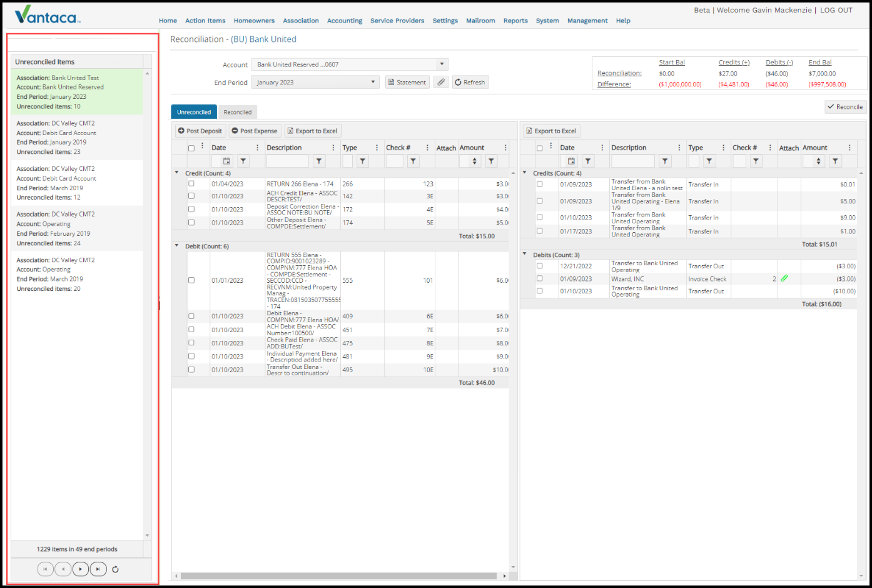
Task: Export the right grid with Credits group to Excel
Action: [x=551, y=131]
